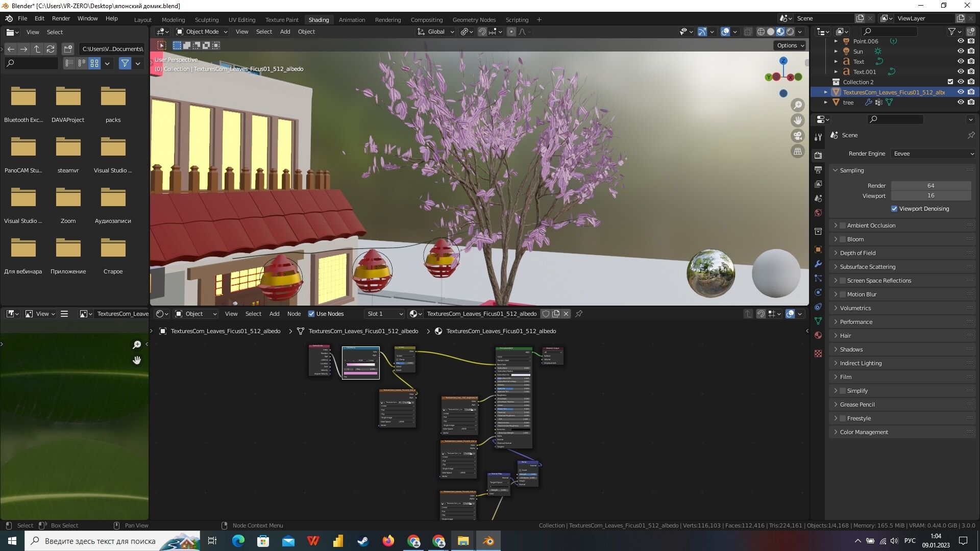Open the Render menu
Screen dimensions: 980x551
[x=61, y=18]
